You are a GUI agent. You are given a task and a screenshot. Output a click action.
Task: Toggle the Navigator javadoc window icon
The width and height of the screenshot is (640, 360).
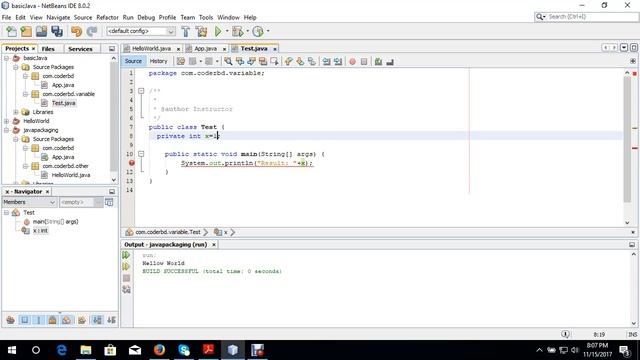coord(109,202)
